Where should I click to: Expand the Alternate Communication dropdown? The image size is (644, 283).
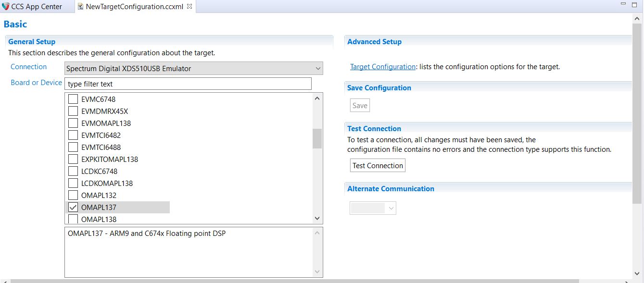pos(373,208)
